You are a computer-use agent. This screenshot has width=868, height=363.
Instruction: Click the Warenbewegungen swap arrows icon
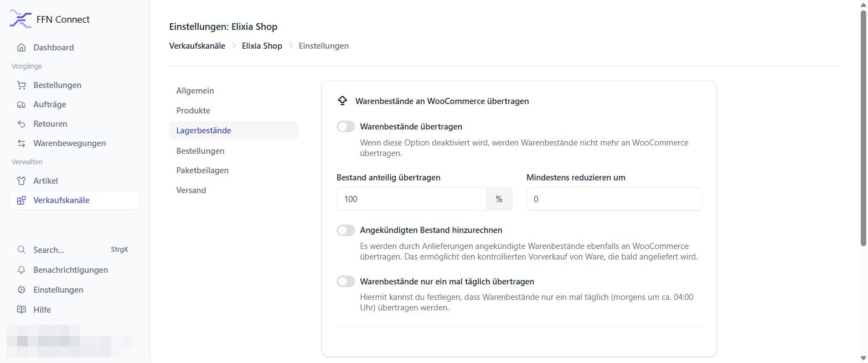tap(22, 143)
